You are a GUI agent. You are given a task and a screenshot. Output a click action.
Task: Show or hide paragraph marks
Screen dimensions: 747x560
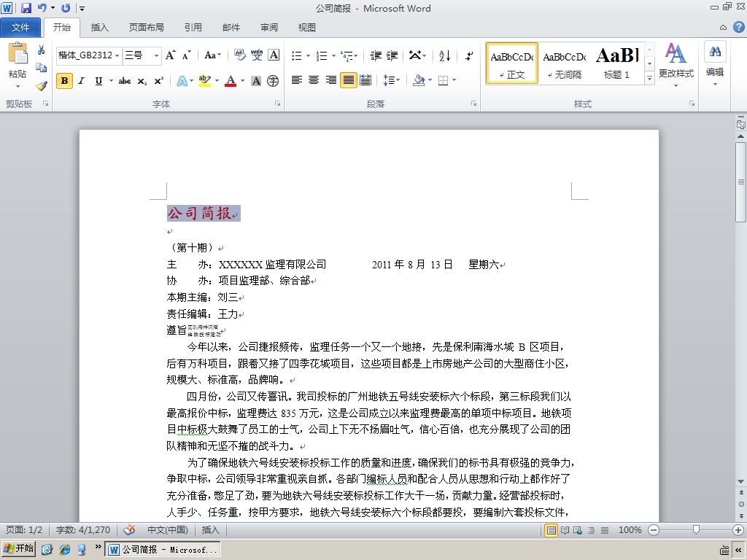coord(469,55)
